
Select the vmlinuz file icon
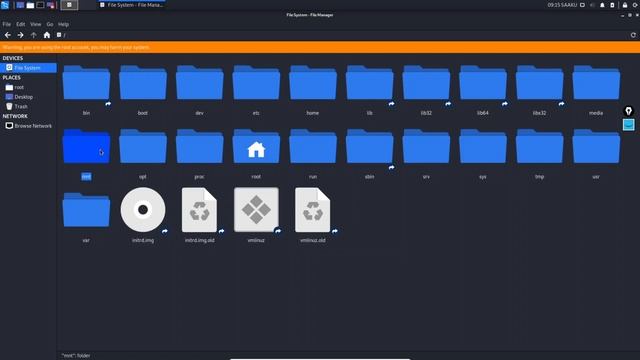coord(256,210)
